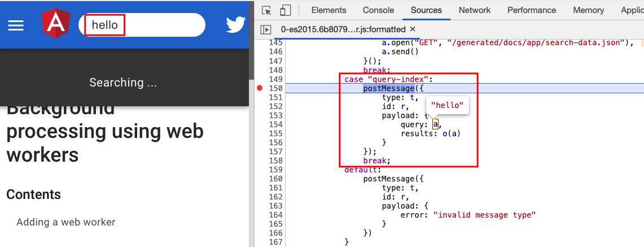Activate the inspect element picker icon
644x247 pixels.
click(x=266, y=11)
